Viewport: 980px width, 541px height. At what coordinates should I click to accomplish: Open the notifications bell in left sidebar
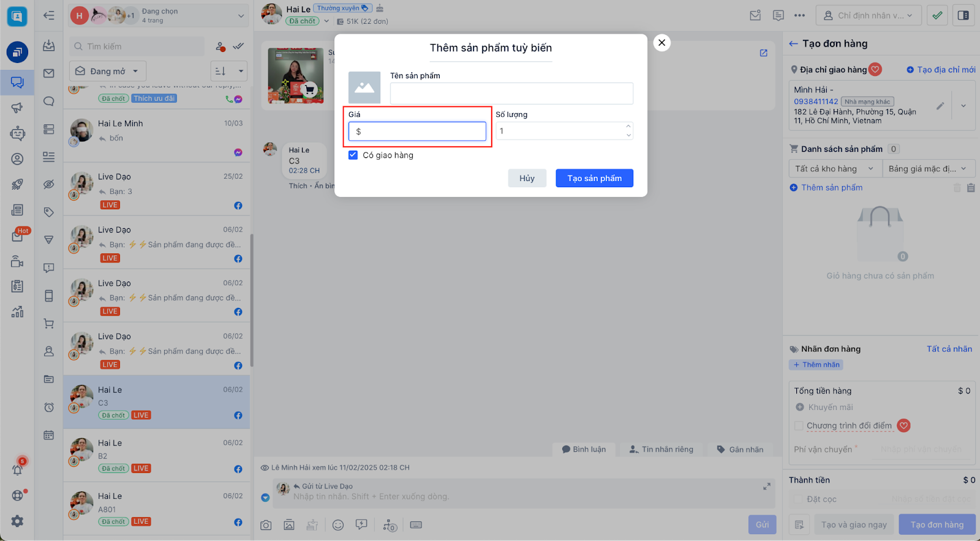pos(17,469)
